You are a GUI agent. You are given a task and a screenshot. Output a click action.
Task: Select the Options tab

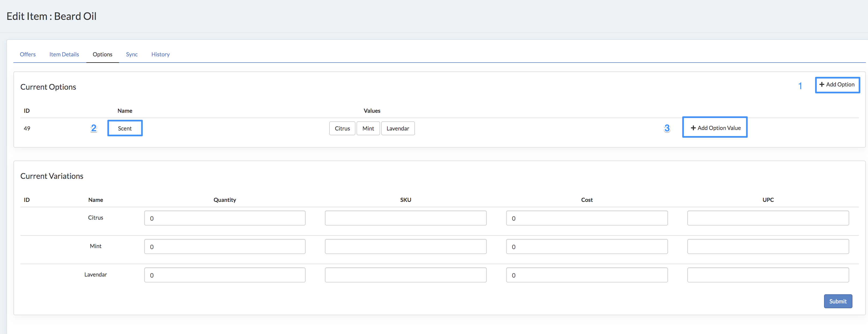(x=102, y=54)
